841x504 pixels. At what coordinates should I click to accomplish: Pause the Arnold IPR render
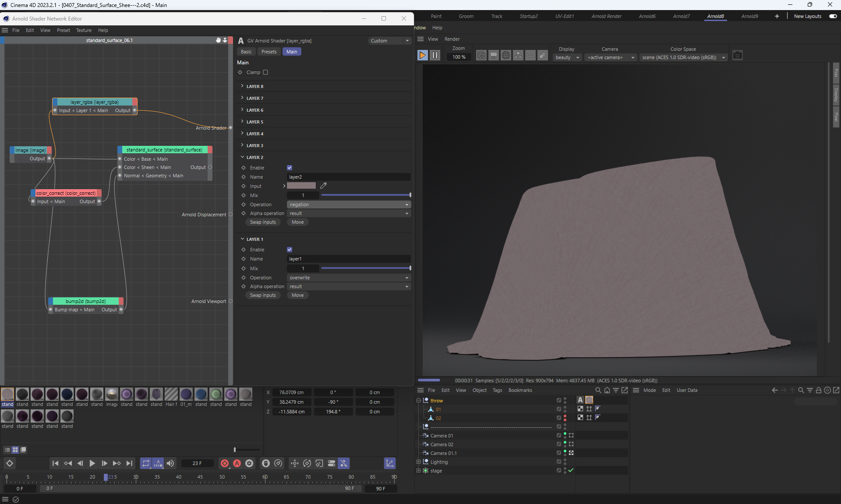click(435, 55)
